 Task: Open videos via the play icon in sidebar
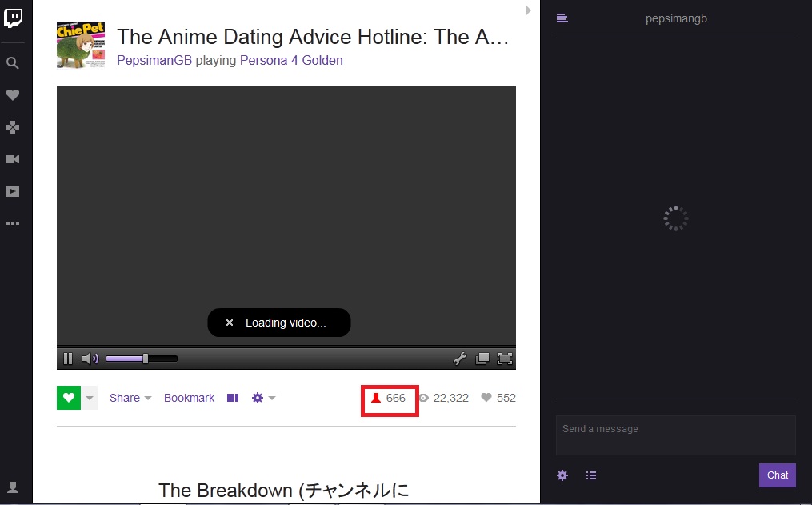point(13,191)
